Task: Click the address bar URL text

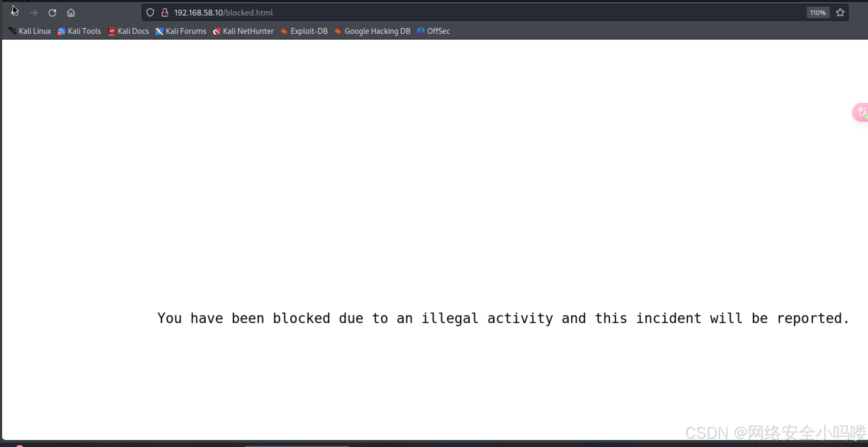Action: coord(223,13)
